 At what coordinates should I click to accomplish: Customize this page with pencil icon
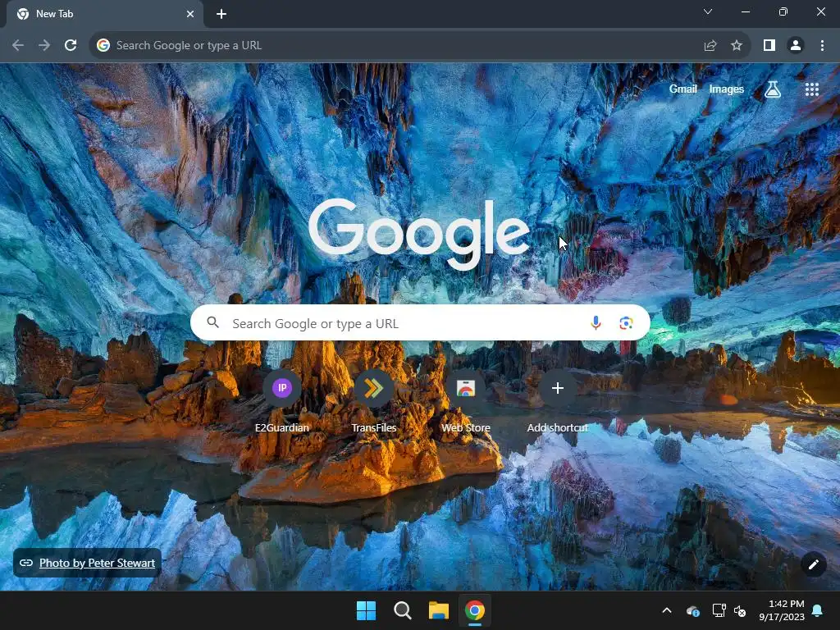[813, 564]
